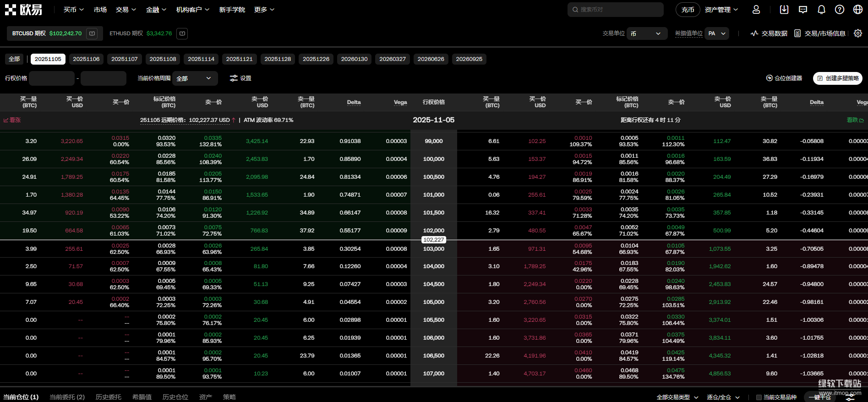Select the 全部 expiry filter
The width and height of the screenshot is (868, 402).
[x=14, y=59]
